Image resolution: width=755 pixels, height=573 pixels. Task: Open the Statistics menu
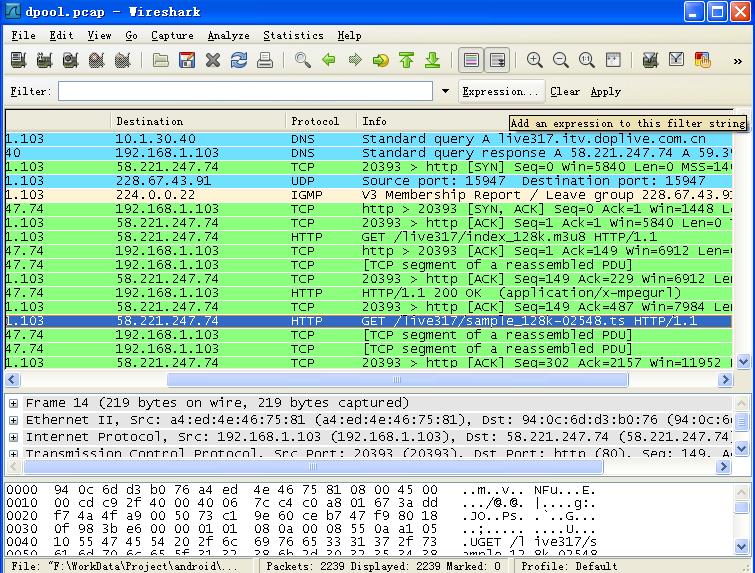pos(293,35)
